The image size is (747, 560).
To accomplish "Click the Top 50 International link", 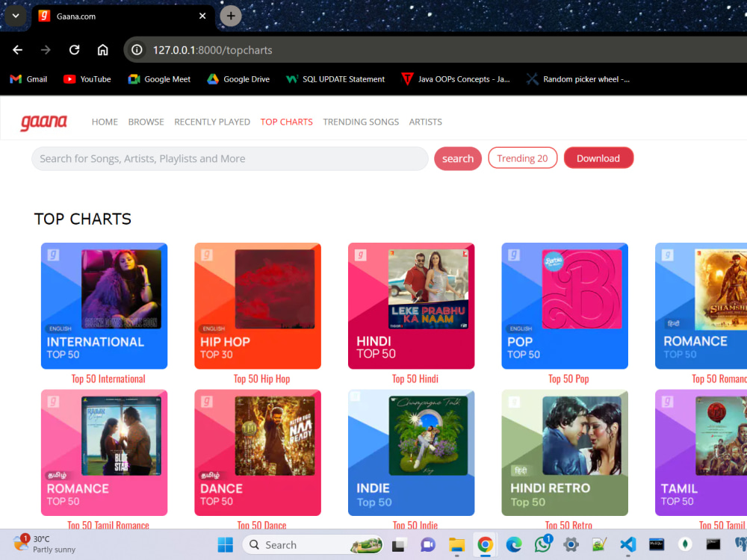I will (x=108, y=379).
